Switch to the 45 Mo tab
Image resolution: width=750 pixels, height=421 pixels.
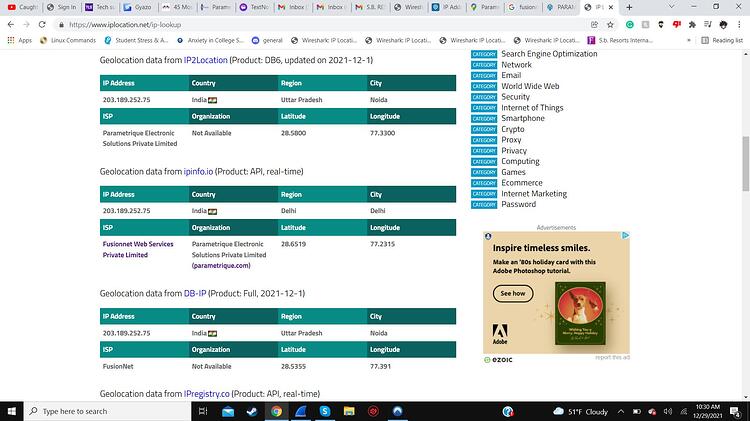tap(176, 7)
